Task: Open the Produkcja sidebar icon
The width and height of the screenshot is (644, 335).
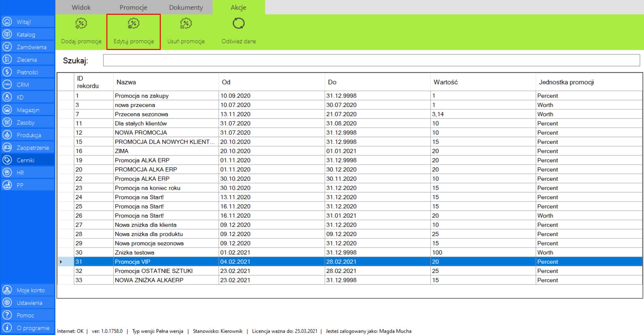Action: click(x=7, y=135)
